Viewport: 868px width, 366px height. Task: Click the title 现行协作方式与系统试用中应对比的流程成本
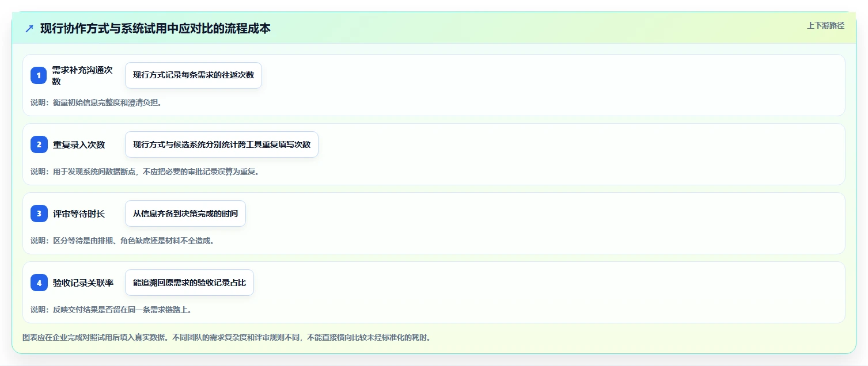(x=156, y=28)
